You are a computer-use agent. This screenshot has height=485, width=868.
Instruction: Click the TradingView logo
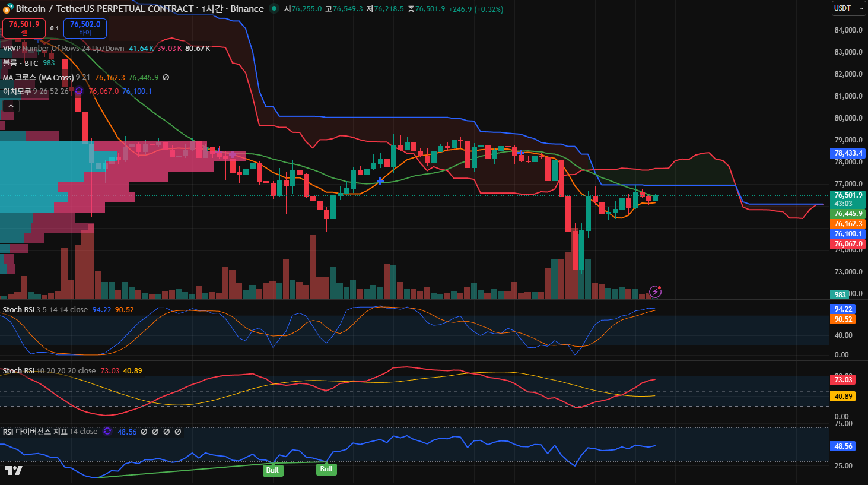13,470
